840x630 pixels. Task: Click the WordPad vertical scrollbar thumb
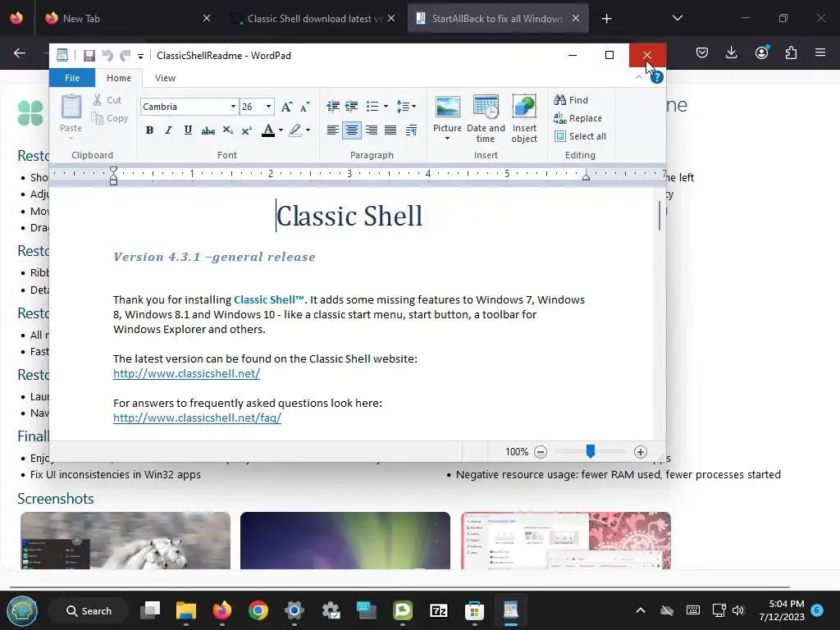(660, 216)
